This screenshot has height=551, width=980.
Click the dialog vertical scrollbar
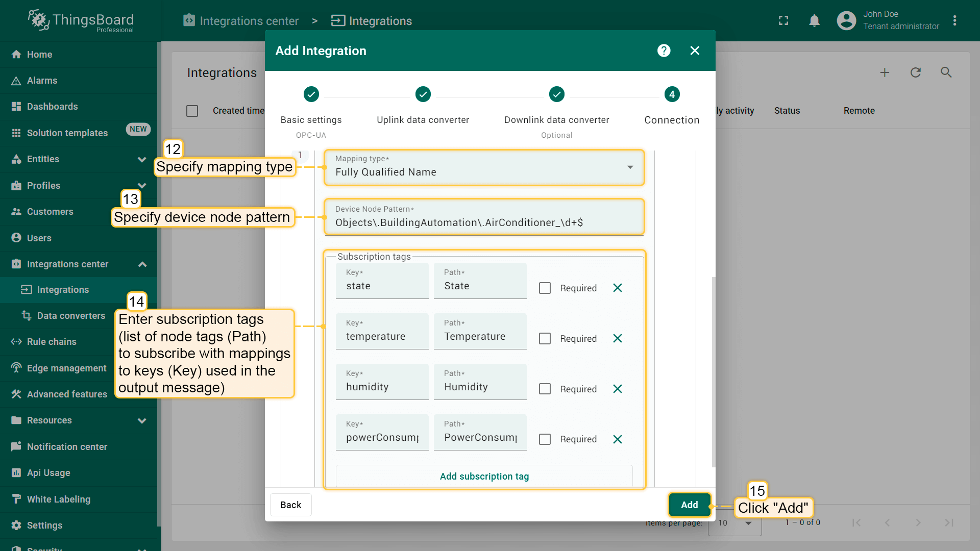coord(713,372)
